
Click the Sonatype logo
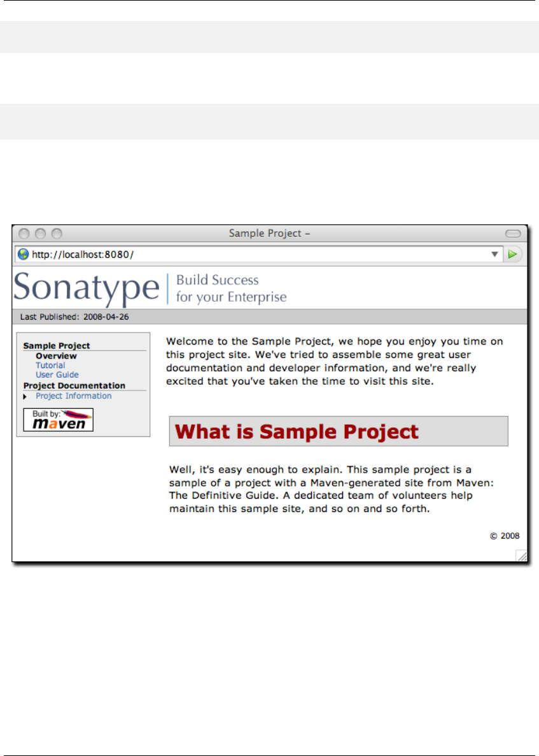point(87,289)
